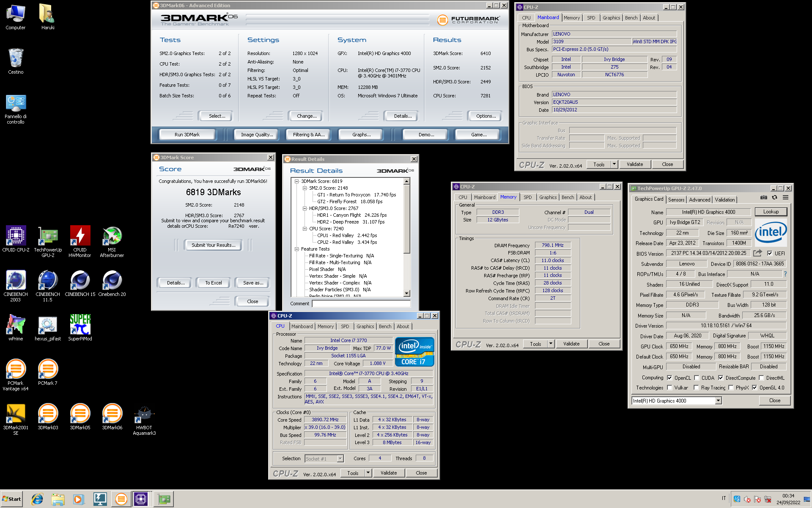This screenshot has width=812, height=508.
Task: Click Validate in CPU-Z Mainboard window
Action: 635,164
